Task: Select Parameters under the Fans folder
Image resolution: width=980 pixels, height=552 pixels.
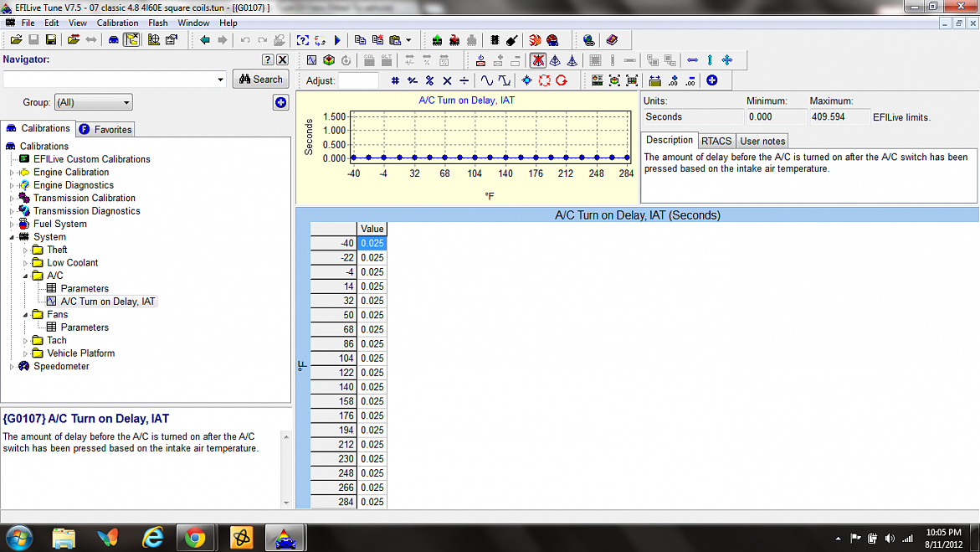Action: [85, 328]
